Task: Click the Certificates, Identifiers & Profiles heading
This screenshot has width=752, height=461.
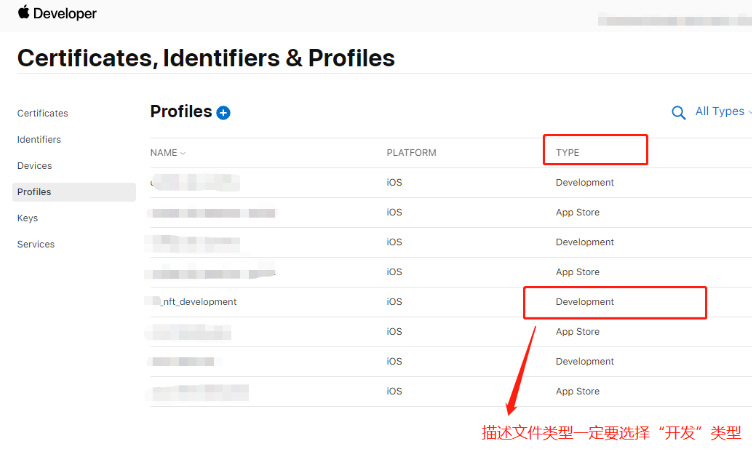Action: (x=206, y=58)
